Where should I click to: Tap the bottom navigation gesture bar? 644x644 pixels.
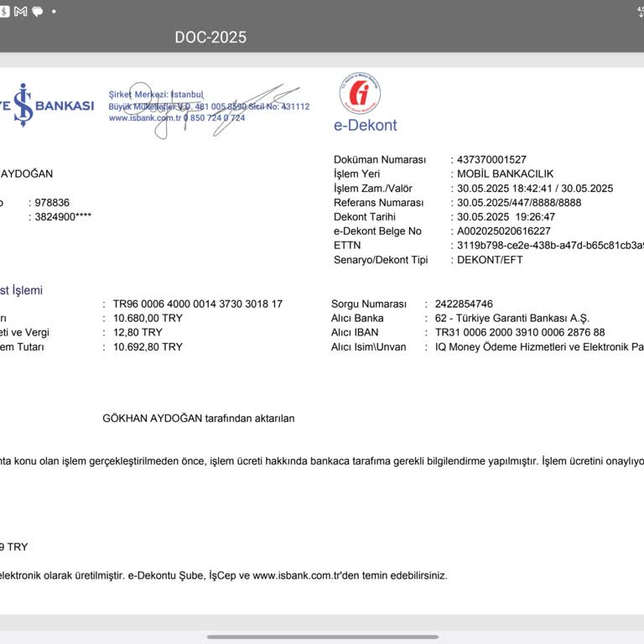coord(322,637)
